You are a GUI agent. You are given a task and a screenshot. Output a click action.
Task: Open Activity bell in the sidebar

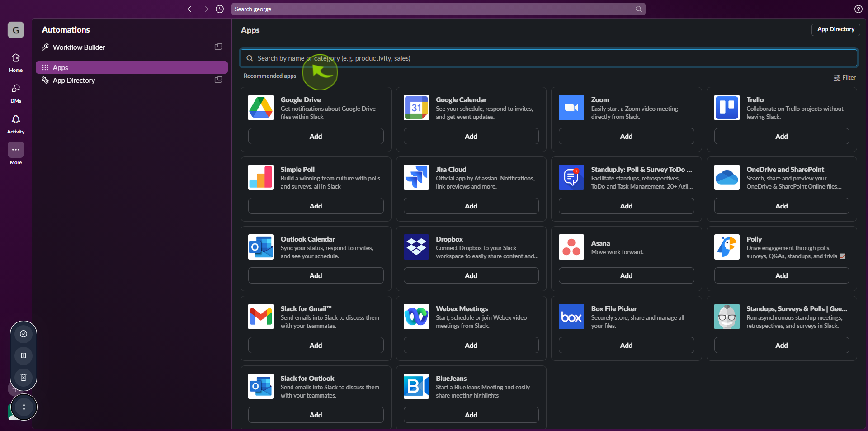[16, 124]
